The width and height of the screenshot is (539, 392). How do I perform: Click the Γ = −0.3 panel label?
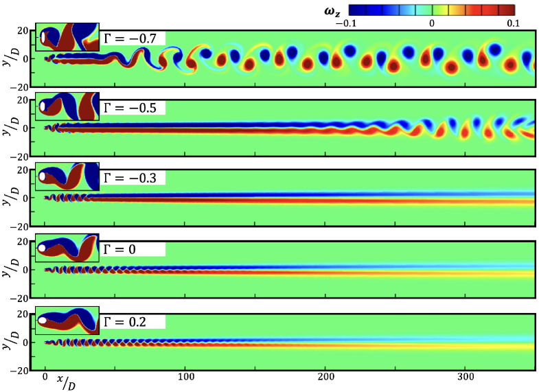pyautogui.click(x=130, y=178)
